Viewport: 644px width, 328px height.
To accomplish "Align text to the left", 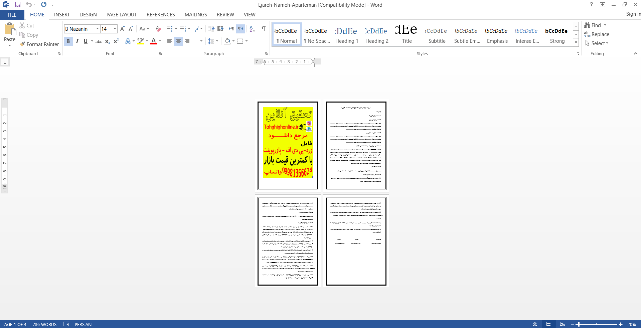I will pyautogui.click(x=170, y=41).
